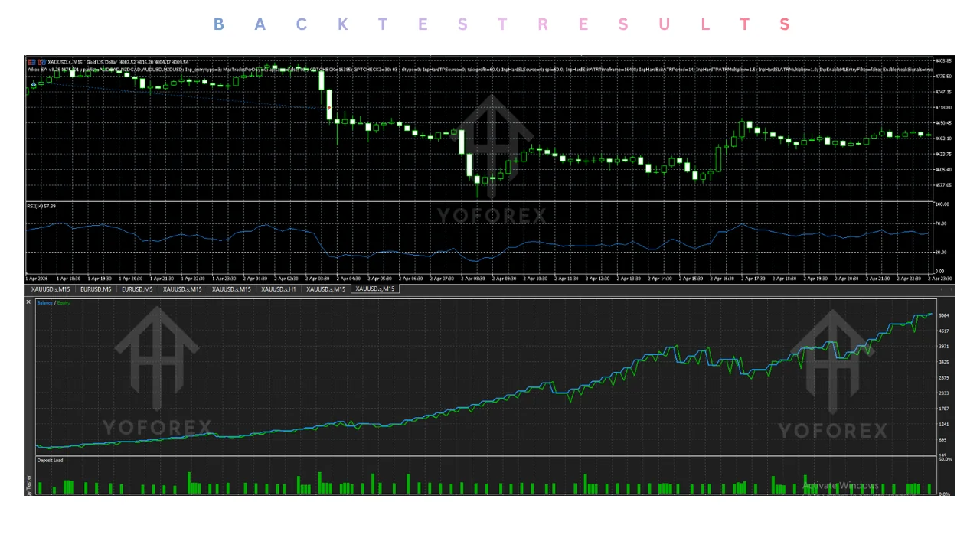Image resolution: width=980 pixels, height=551 pixels.
Task: Click the 695 equity axis value
Action: (x=943, y=440)
